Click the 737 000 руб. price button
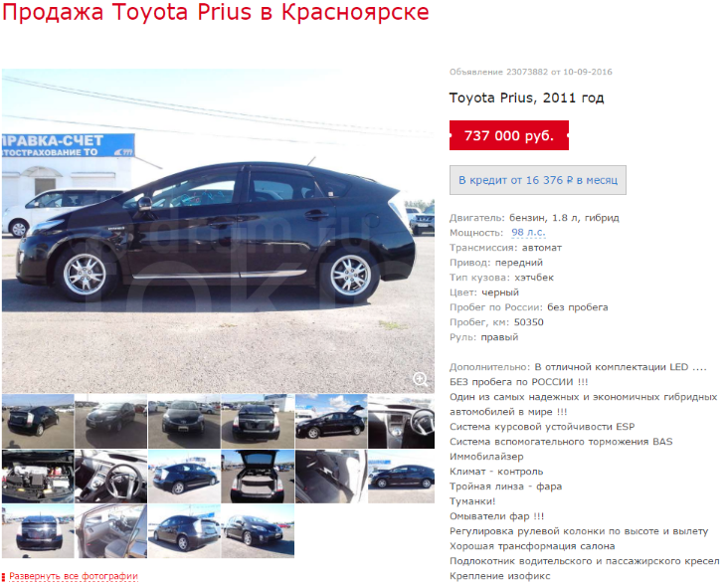The height and width of the screenshot is (582, 728). pos(509,135)
